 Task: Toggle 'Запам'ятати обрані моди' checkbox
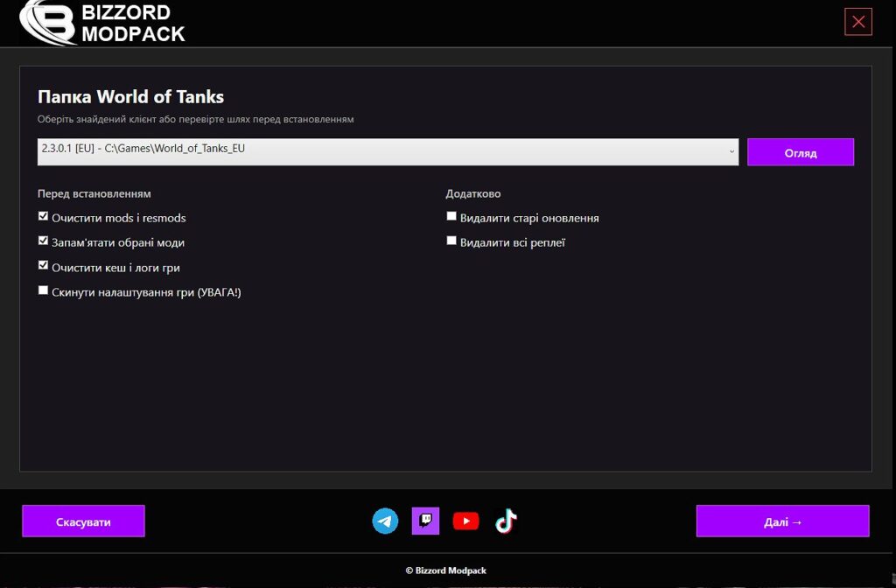(x=43, y=241)
